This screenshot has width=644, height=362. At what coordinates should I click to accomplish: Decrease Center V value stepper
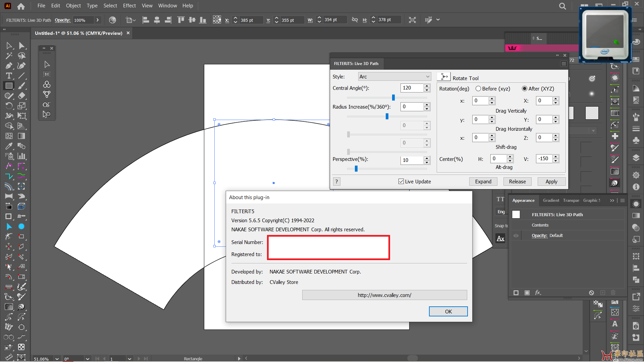[x=556, y=161]
